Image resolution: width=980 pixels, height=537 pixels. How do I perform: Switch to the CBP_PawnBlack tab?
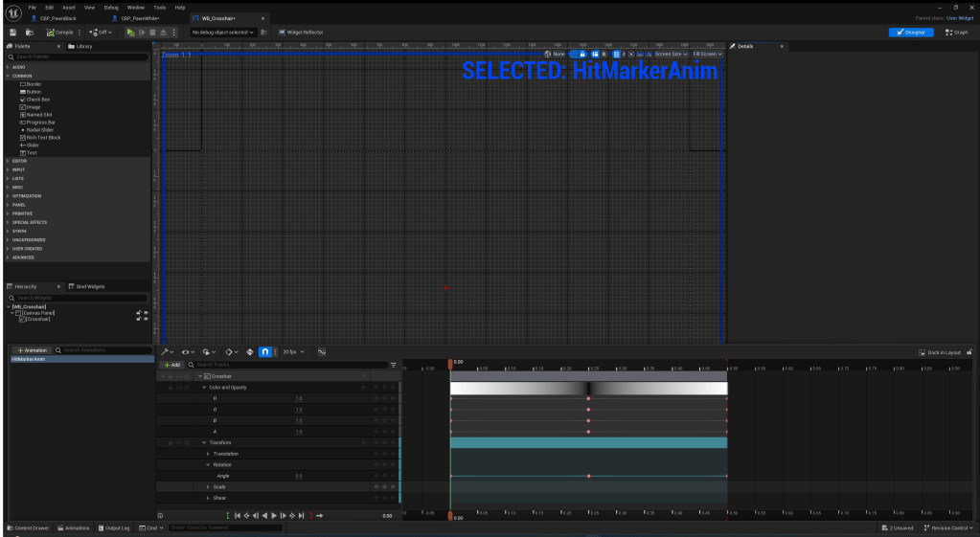[57, 18]
